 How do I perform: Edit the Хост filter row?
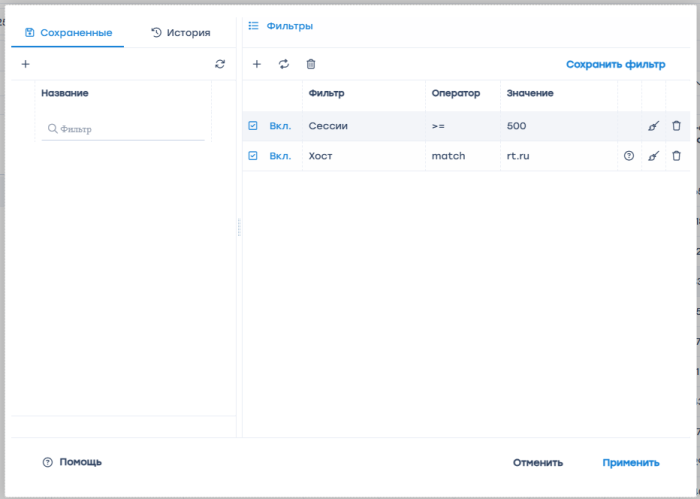coord(653,156)
